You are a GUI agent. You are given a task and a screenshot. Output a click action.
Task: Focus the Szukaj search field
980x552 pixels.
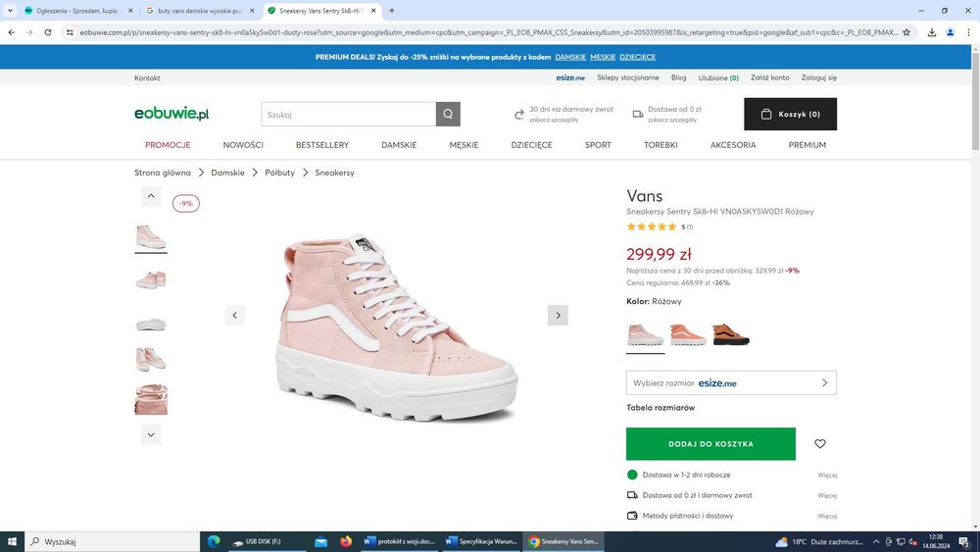click(x=348, y=114)
